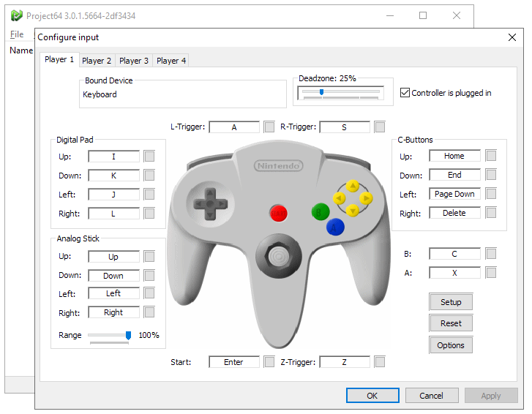Click square button beside C-Buttons Down
The width and height of the screenshot is (532, 414).
tap(491, 175)
